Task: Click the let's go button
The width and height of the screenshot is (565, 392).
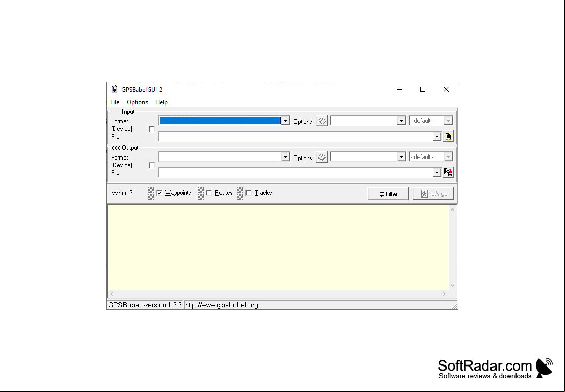Action: pos(433,194)
